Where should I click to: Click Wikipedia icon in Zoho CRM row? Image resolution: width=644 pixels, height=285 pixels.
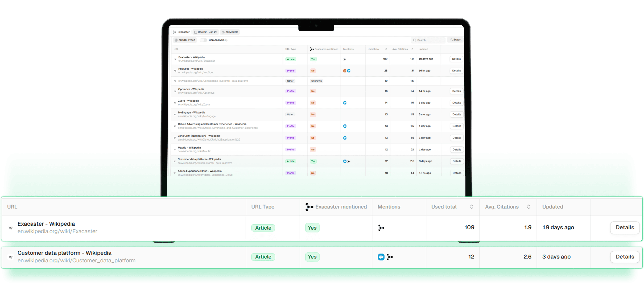(x=175, y=138)
